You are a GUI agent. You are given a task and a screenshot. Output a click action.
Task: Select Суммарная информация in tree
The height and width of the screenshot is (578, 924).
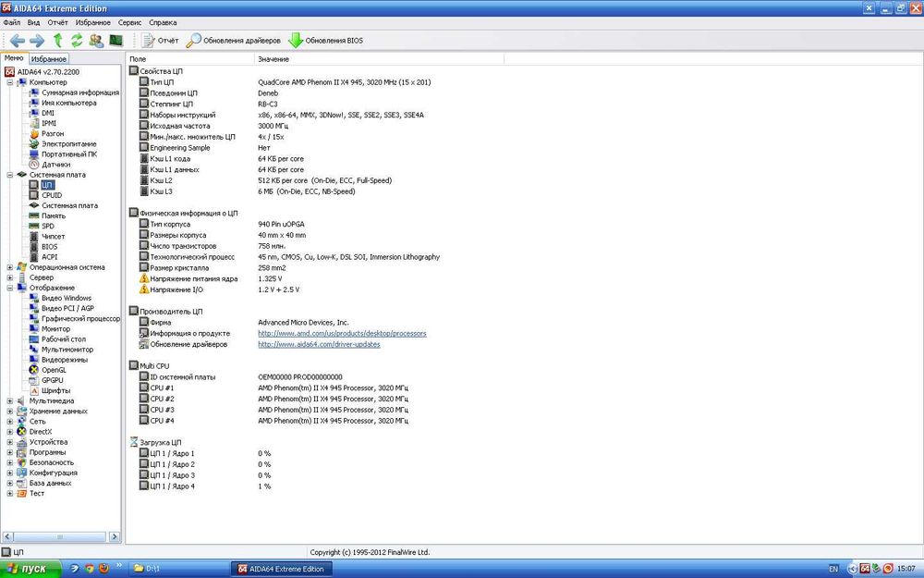(80, 92)
